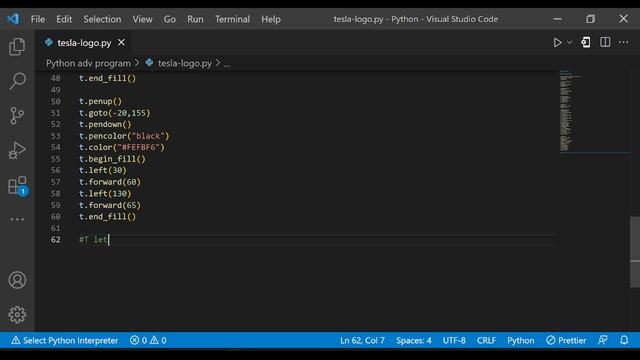Click the open changes icon in editor toolbar
The height and width of the screenshot is (360, 640).
[586, 42]
